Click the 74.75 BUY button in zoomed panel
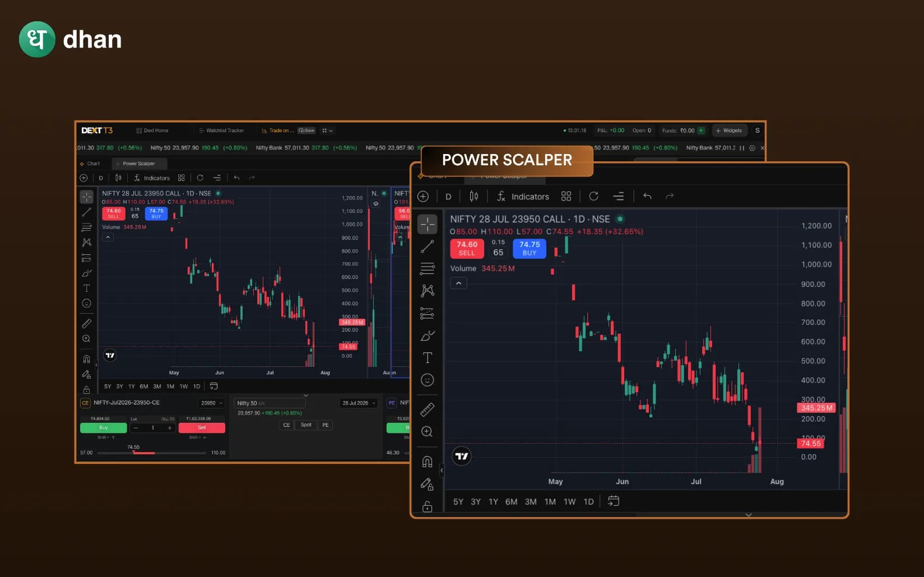Image resolution: width=924 pixels, height=577 pixels. 530,248
